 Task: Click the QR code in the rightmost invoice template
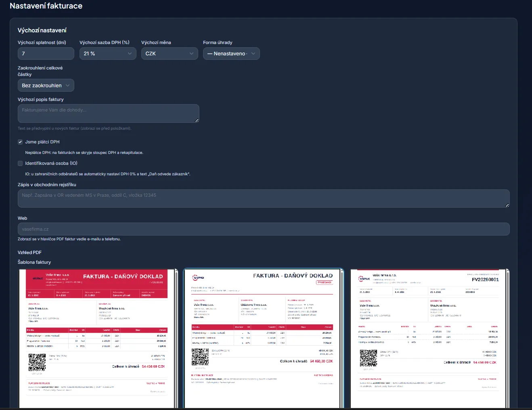[x=369, y=358]
